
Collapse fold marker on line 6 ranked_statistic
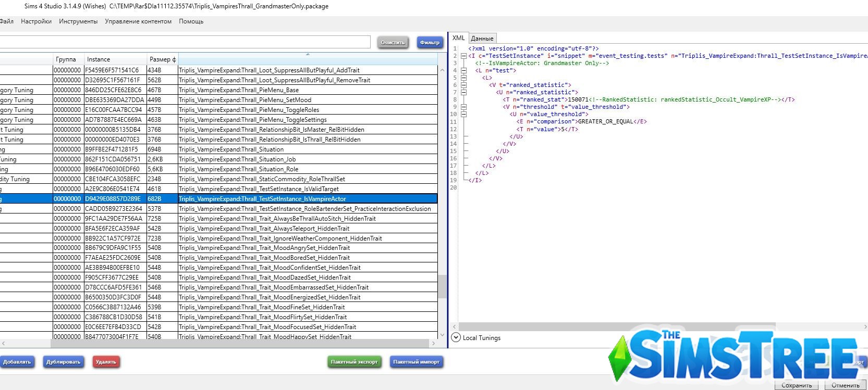point(463,85)
